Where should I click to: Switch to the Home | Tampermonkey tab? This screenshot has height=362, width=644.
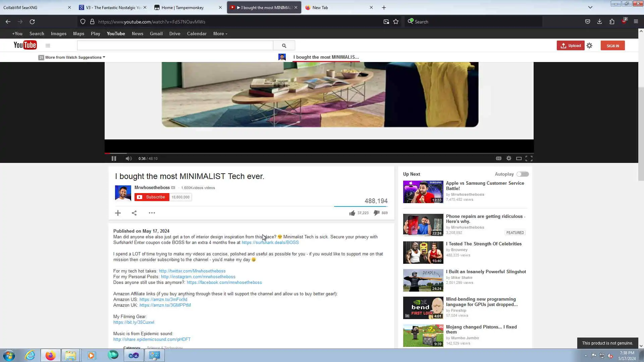[182, 7]
